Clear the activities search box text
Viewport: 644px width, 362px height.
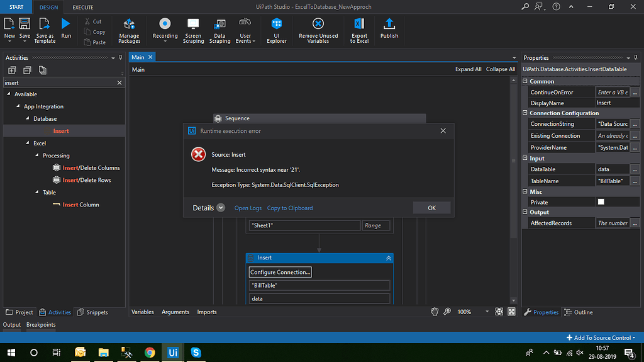119,82
